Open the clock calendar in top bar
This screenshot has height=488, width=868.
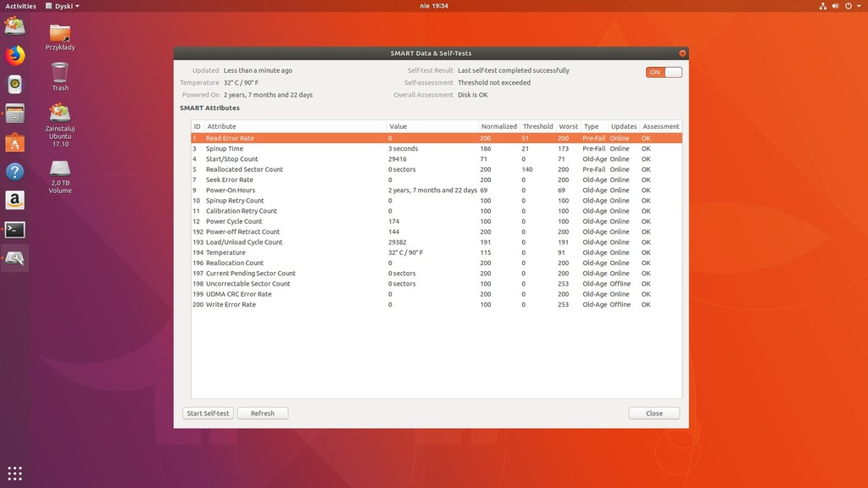tap(434, 6)
